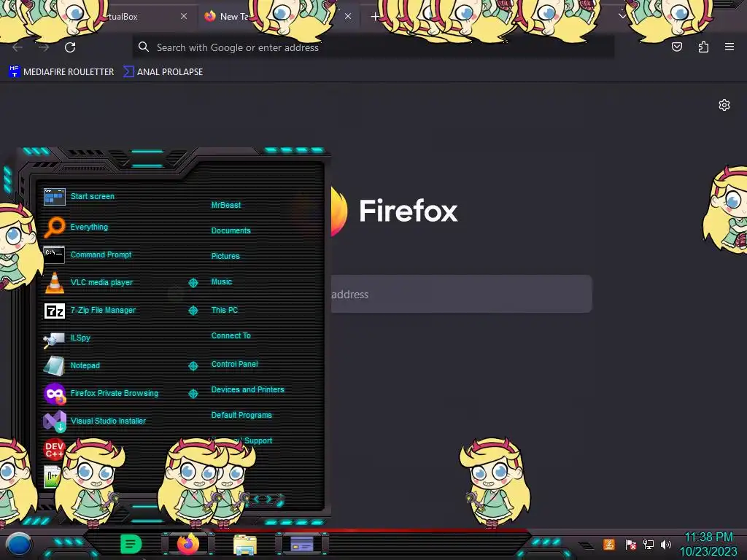Launch Dev C++ red icon
Viewport: 747px width, 560px height.
(54, 448)
